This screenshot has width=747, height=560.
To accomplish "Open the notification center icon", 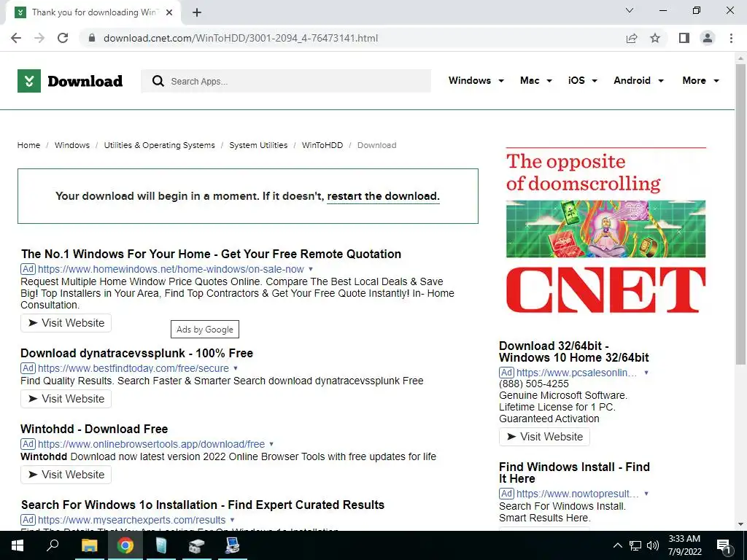I will pyautogui.click(x=724, y=546).
